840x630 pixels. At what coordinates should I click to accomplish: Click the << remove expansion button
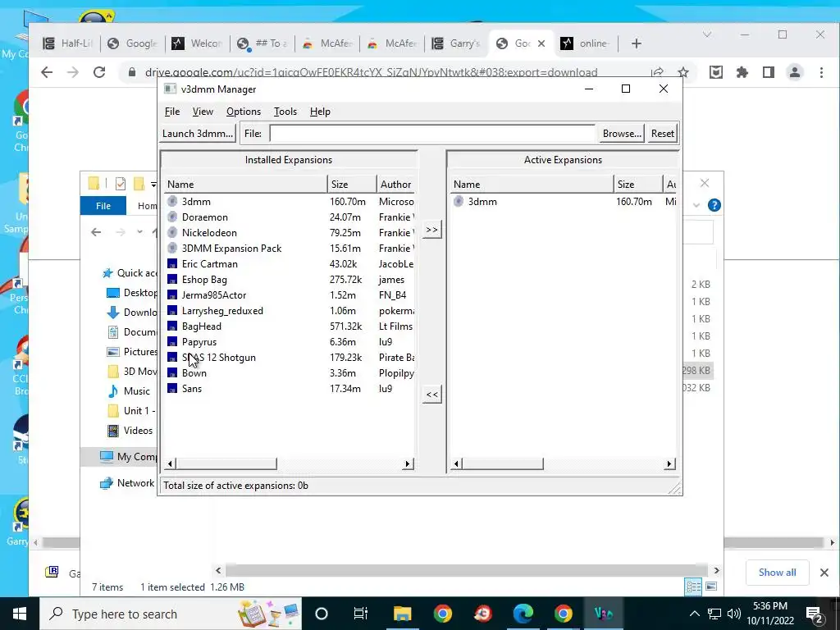click(431, 395)
